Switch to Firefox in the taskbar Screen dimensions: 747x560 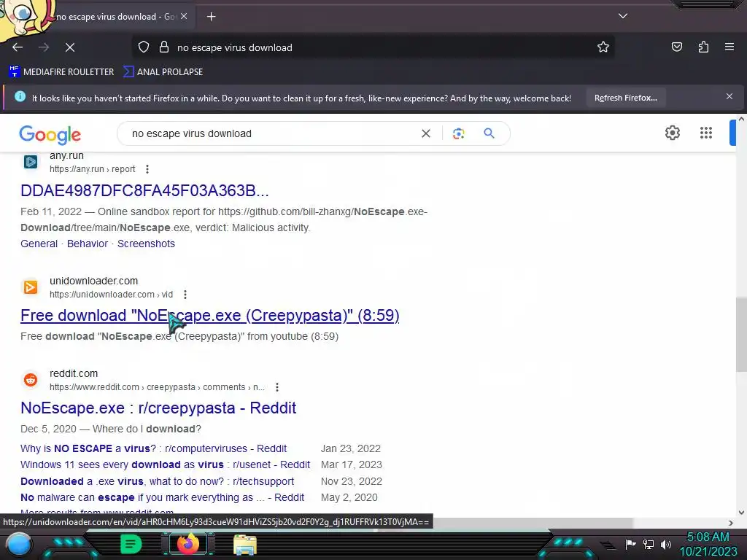(x=187, y=544)
